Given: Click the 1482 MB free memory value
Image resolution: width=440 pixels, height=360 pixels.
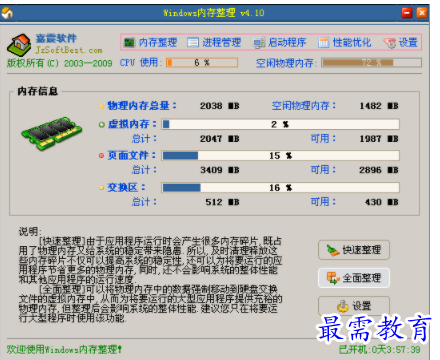Looking at the screenshot, I should pyautogui.click(x=379, y=106).
